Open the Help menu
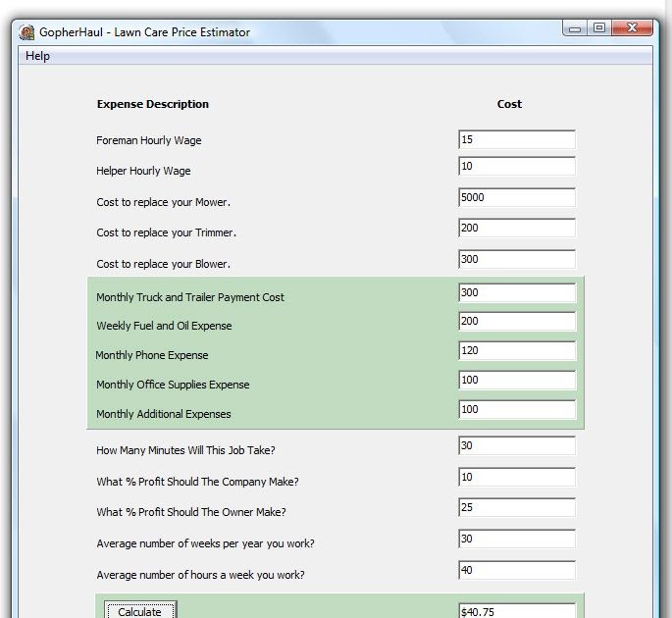The width and height of the screenshot is (672, 618). point(37,56)
